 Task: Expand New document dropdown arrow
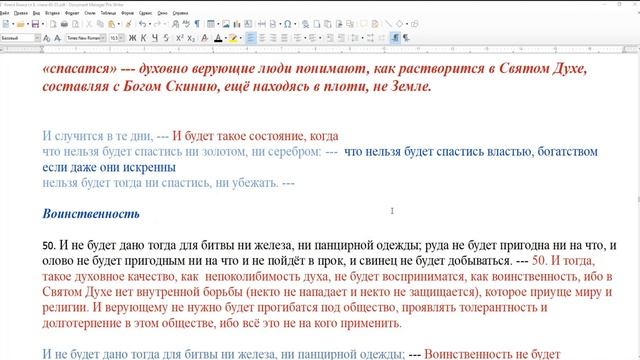click(x=13, y=24)
